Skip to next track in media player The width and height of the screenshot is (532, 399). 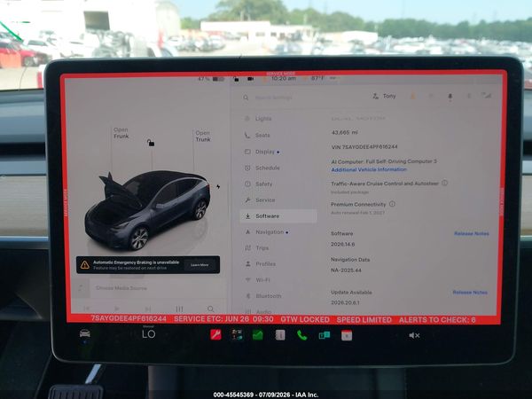(x=148, y=309)
